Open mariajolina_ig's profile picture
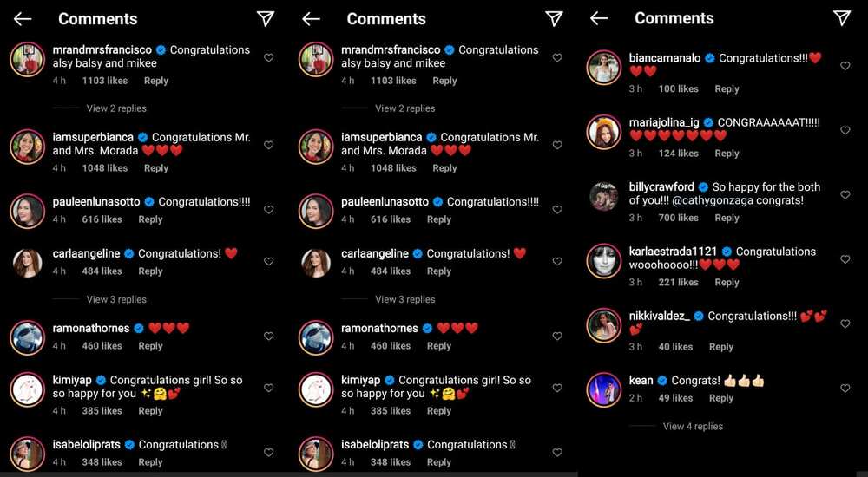 pyautogui.click(x=604, y=132)
